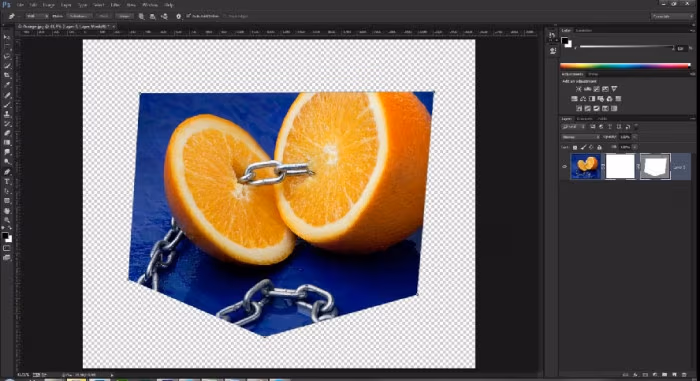Open the Image menu
This screenshot has width=700, height=381.
click(48, 5)
